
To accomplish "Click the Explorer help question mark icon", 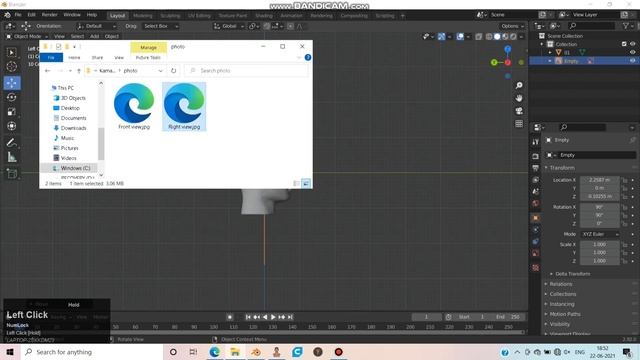I will coord(308,58).
